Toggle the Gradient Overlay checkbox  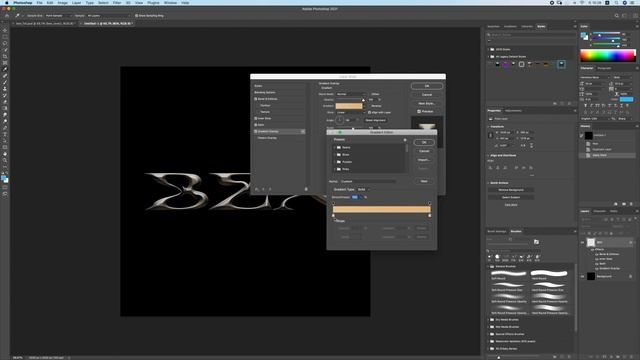click(x=256, y=131)
